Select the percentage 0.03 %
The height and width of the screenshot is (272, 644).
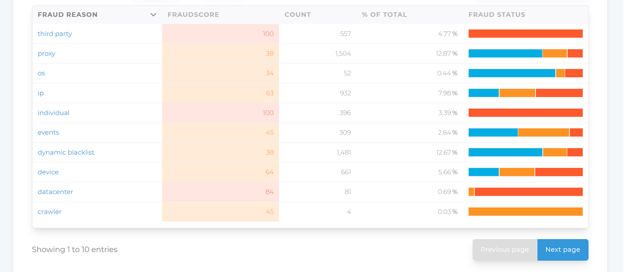click(448, 212)
